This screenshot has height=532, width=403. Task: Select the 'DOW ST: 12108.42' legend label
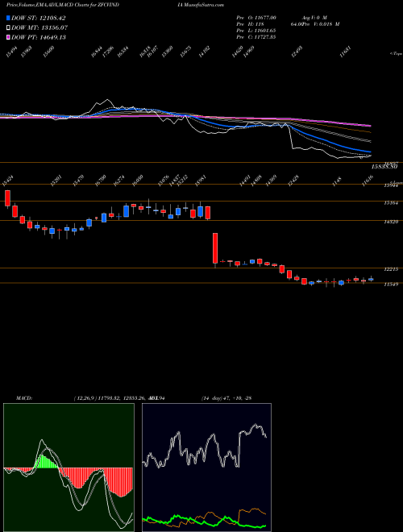[39, 18]
